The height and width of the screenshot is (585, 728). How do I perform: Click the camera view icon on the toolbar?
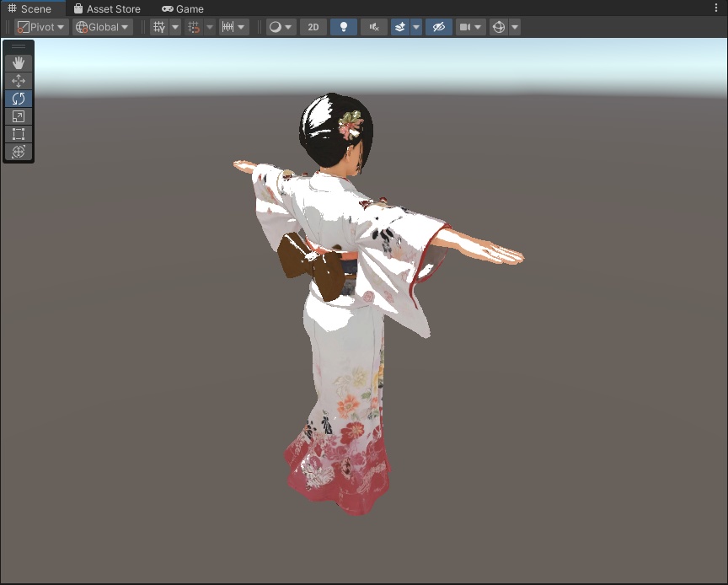[466, 26]
